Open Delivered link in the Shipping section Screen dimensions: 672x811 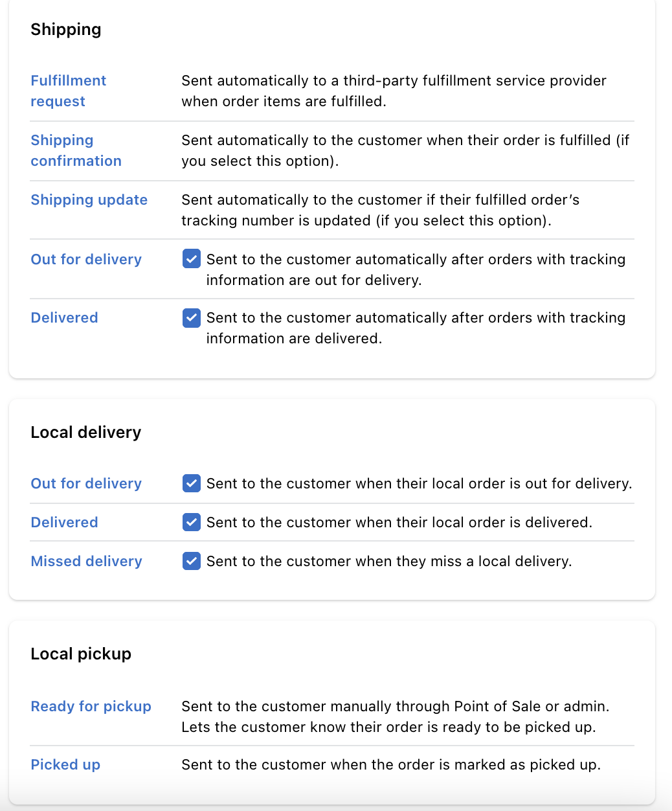click(65, 317)
